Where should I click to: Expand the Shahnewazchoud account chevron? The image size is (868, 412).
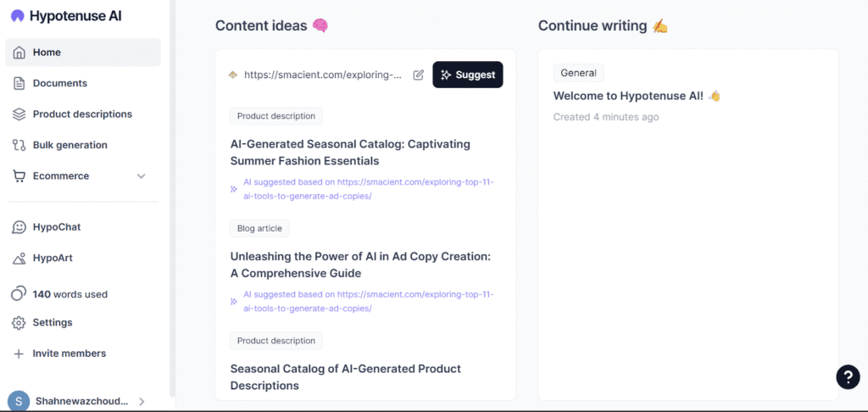pyautogui.click(x=142, y=402)
